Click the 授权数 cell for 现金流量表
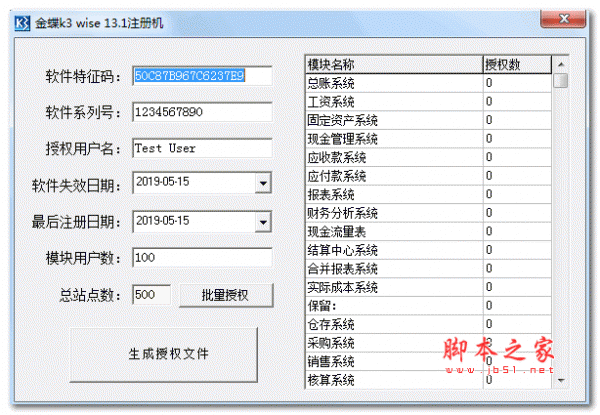This screenshot has width=600, height=415. 517,231
